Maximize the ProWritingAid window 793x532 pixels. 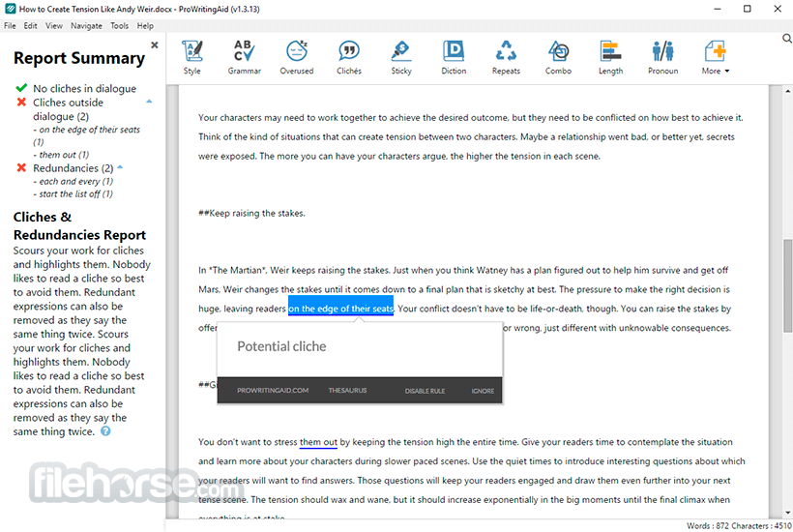click(747, 9)
